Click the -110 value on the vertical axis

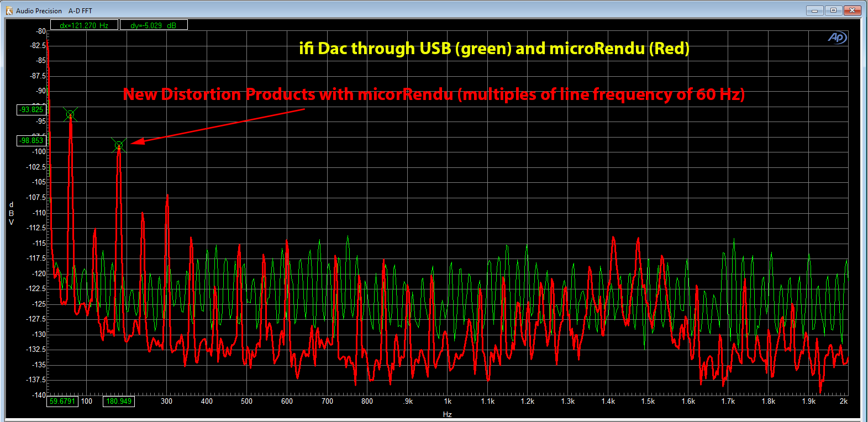pos(39,213)
